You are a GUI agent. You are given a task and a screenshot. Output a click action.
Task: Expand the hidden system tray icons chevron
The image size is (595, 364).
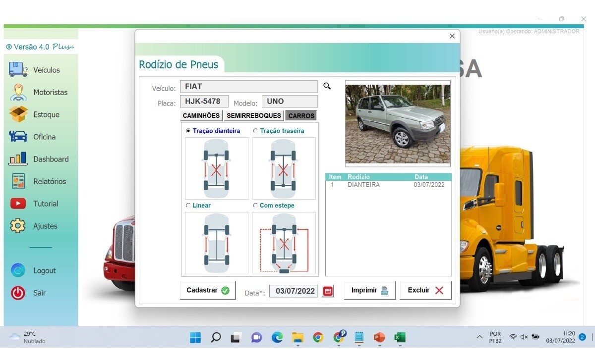[479, 337]
